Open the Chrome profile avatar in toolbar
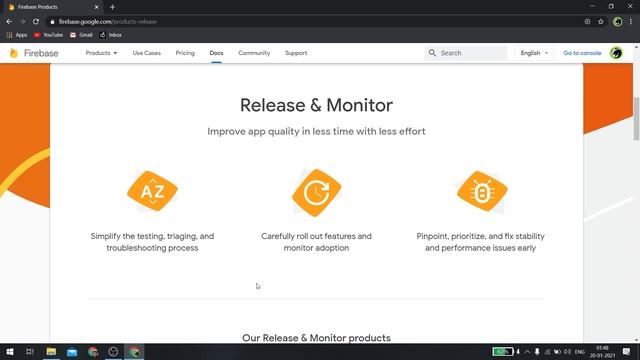 617,22
